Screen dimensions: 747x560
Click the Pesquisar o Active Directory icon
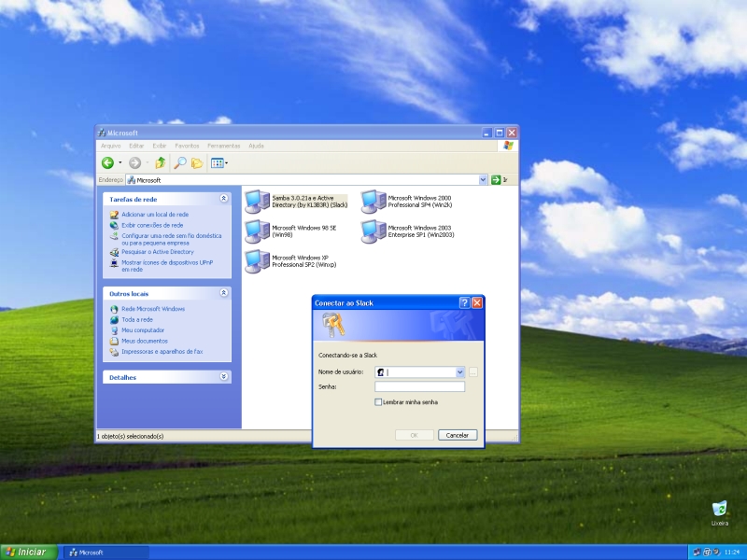point(114,252)
